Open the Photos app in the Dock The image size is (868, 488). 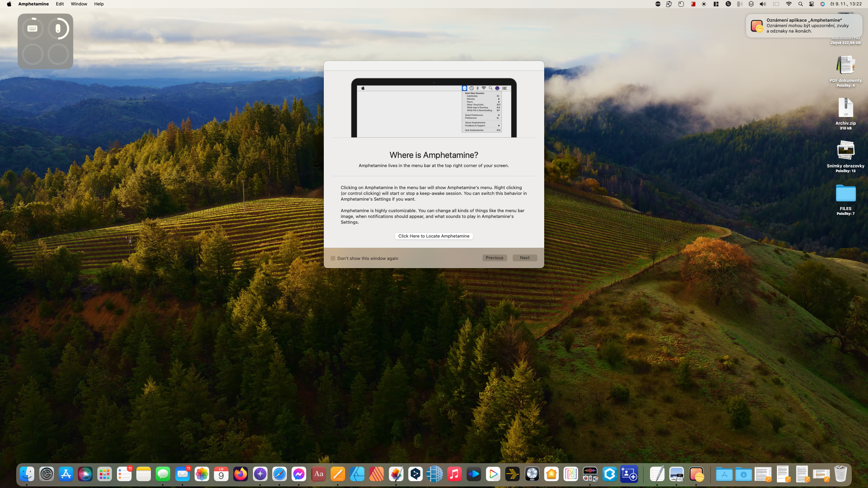(202, 474)
